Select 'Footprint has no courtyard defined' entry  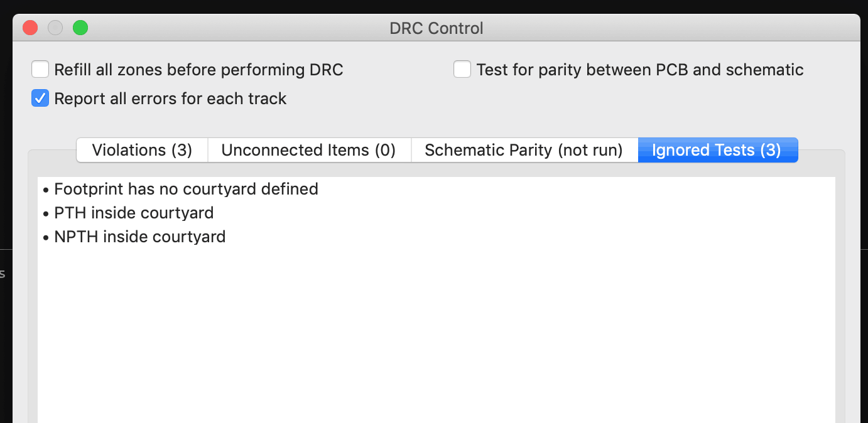[186, 189]
